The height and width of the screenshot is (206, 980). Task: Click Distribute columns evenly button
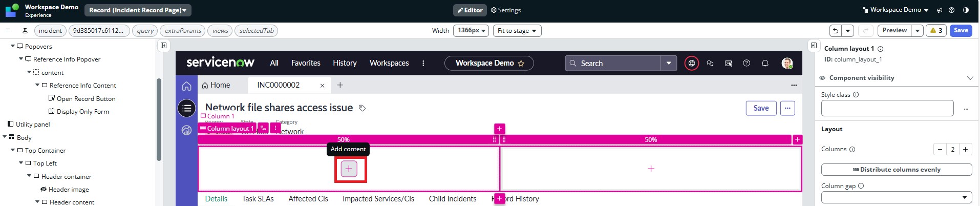point(896,170)
